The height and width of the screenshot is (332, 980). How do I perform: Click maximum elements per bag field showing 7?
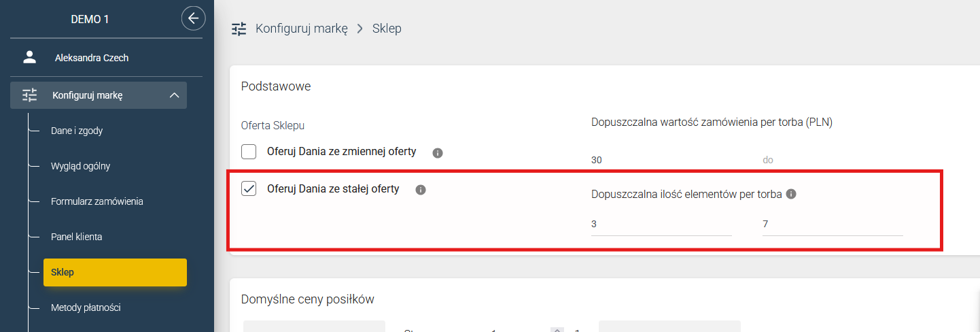833,224
